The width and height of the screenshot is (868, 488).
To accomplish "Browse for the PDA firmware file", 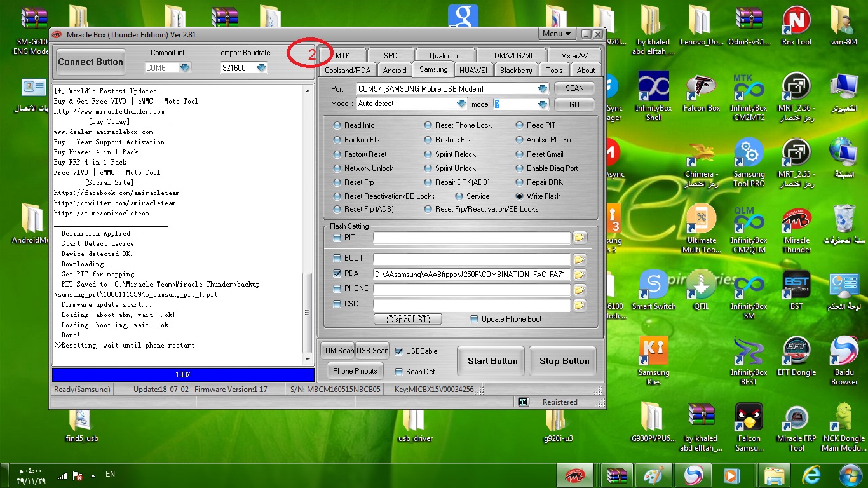I will pyautogui.click(x=580, y=274).
